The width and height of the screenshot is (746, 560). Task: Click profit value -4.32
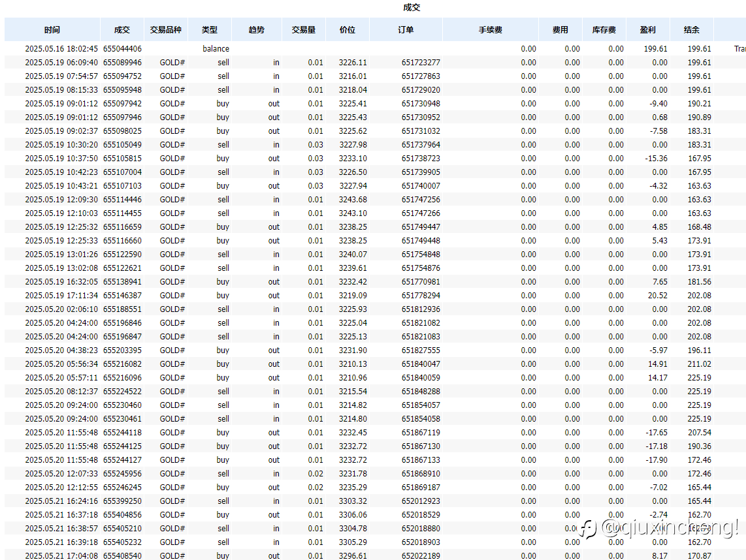(658, 186)
